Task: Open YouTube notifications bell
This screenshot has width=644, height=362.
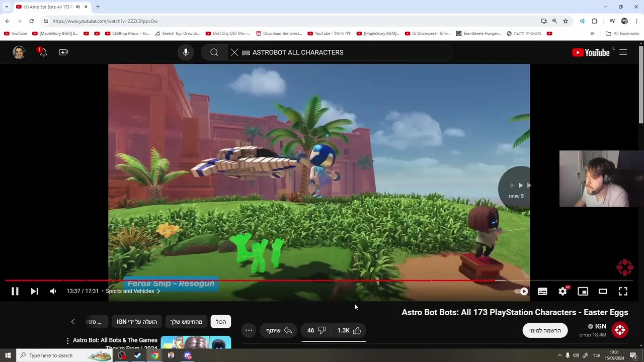Action: point(43,52)
